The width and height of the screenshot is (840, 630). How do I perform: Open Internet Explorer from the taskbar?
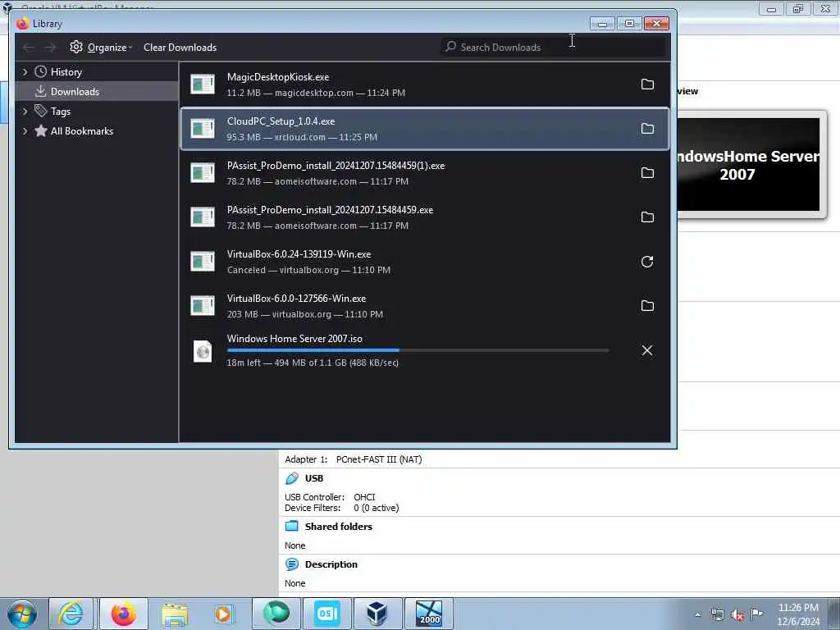[x=71, y=614]
